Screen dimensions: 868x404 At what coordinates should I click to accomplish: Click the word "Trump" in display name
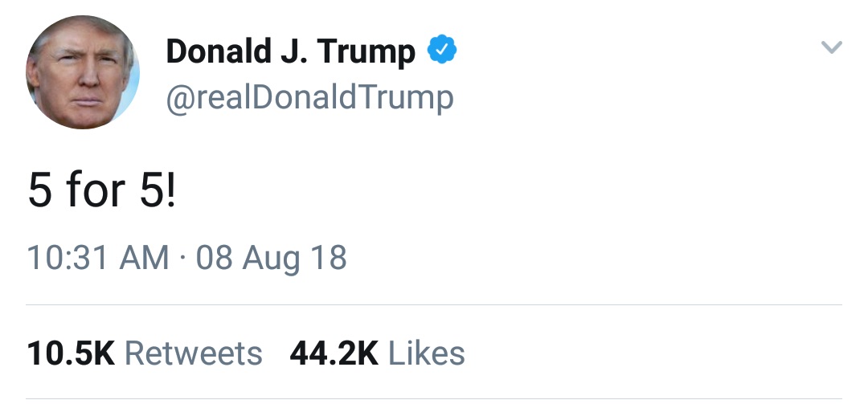click(366, 51)
